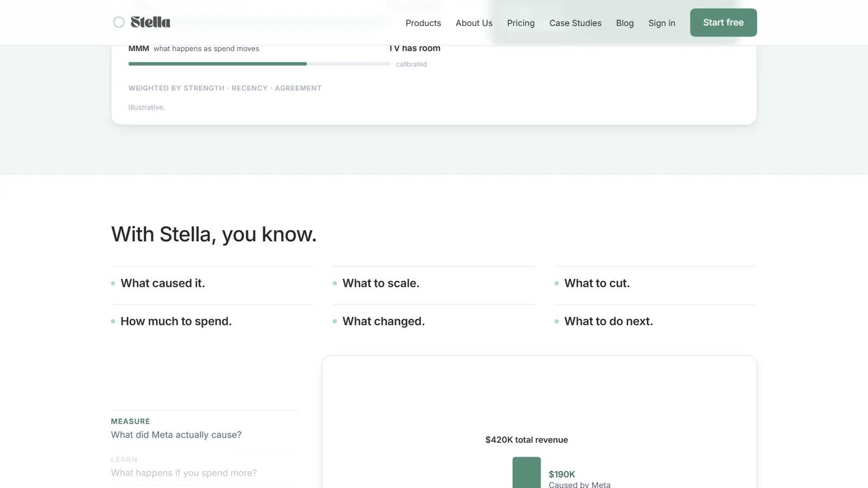
Task: Click the Stella logo in the header
Action: [142, 22]
